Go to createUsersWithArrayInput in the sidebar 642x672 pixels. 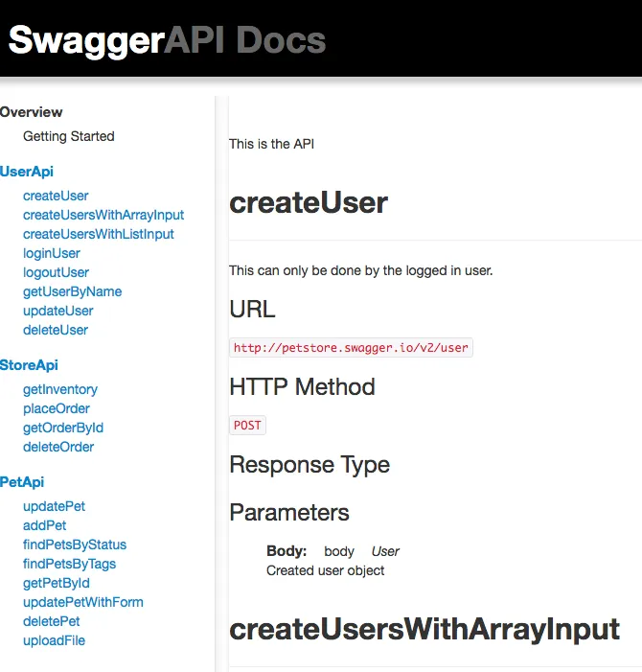[x=103, y=215]
